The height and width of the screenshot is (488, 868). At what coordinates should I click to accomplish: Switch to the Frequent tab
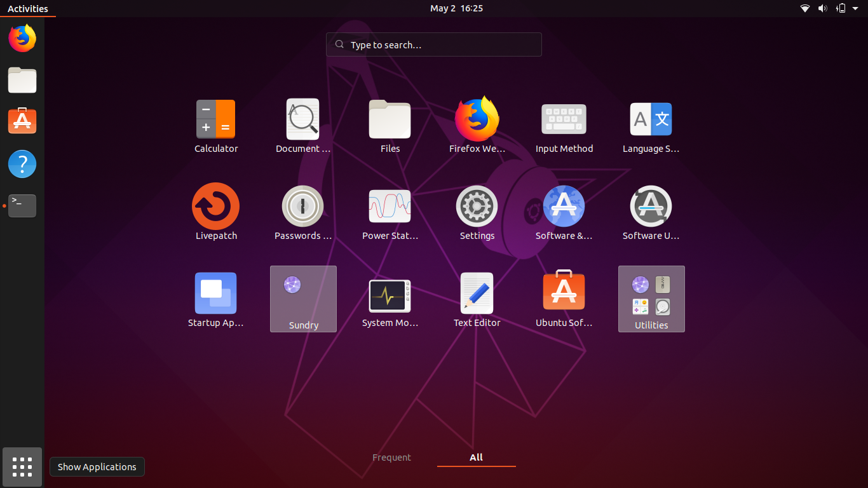pos(391,457)
